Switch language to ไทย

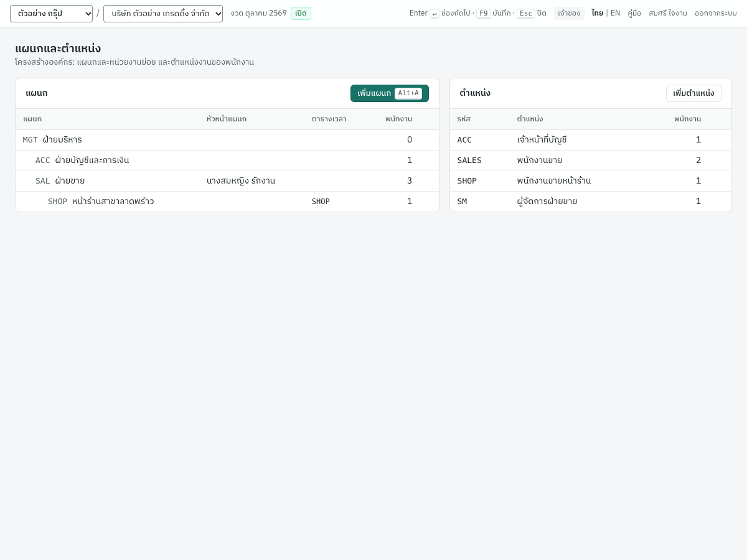point(597,13)
